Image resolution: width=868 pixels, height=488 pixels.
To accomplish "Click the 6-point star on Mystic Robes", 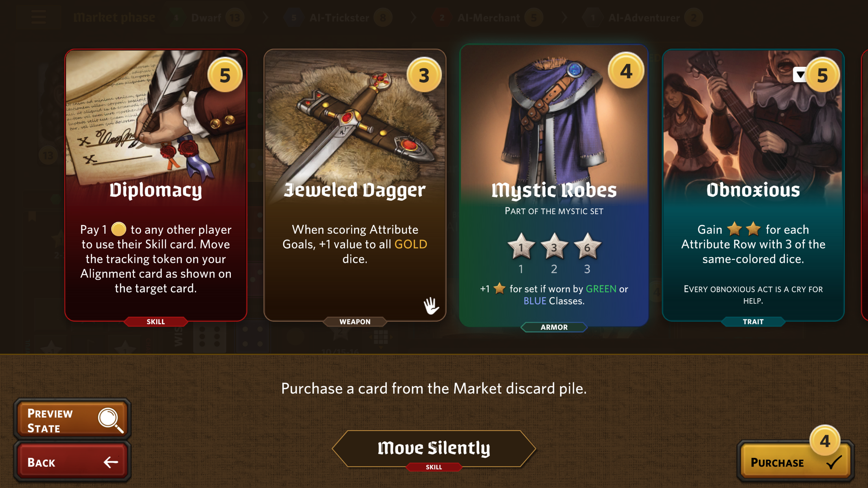I will tap(587, 247).
